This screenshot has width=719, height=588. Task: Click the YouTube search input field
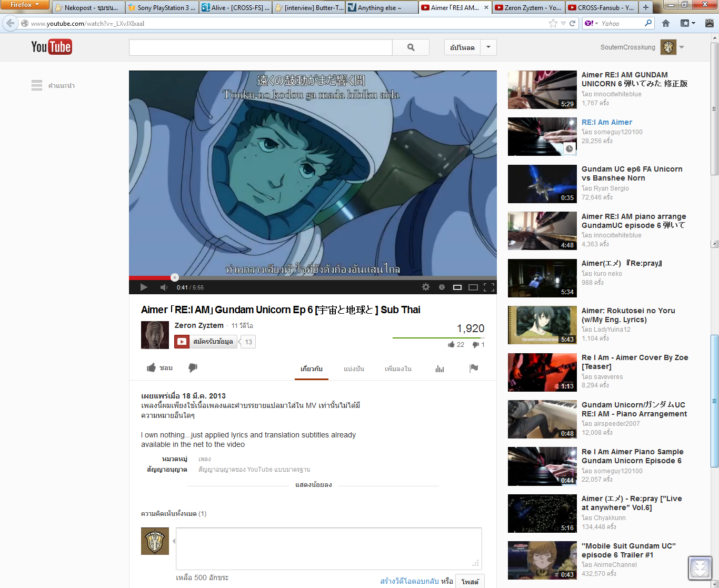click(x=261, y=47)
